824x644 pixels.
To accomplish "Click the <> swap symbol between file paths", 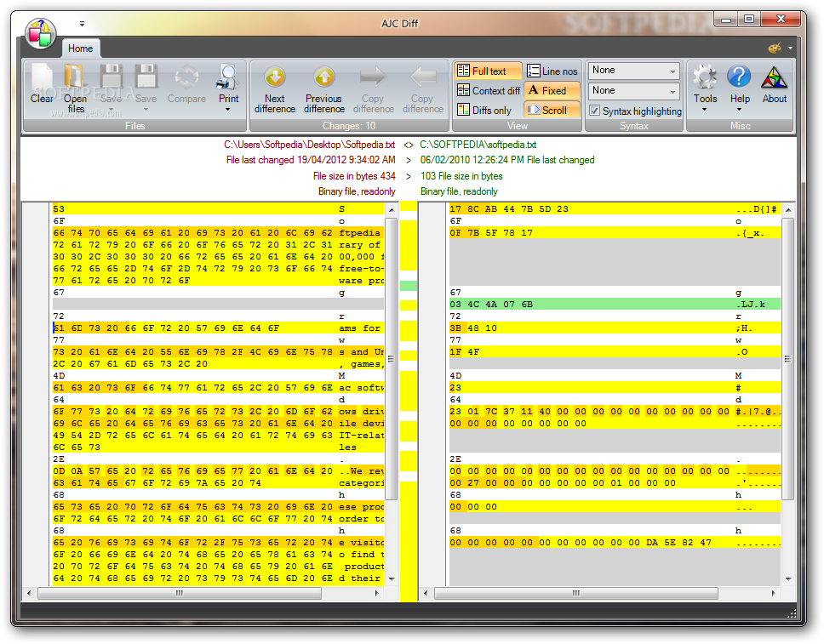I will (409, 145).
